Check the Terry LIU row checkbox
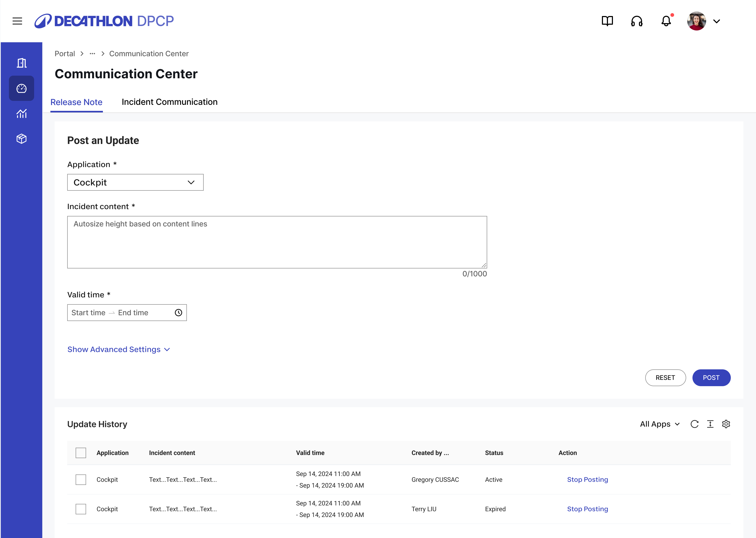Screen dimensions: 756x538 (x=81, y=509)
